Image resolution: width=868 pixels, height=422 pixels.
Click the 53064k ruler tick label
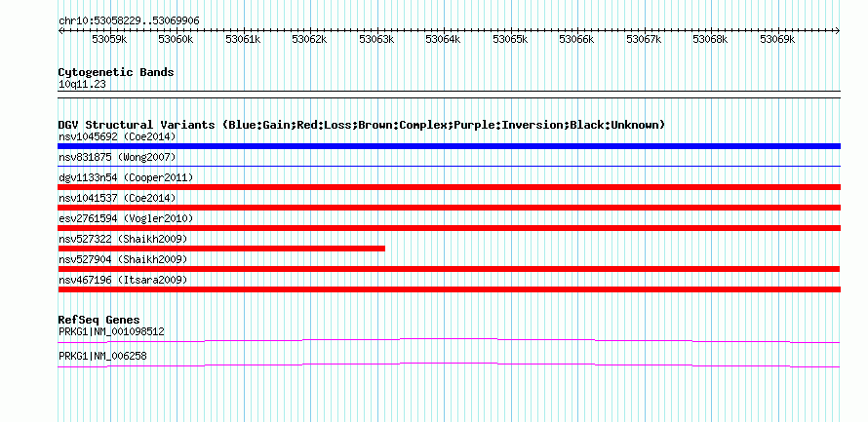pyautogui.click(x=444, y=39)
